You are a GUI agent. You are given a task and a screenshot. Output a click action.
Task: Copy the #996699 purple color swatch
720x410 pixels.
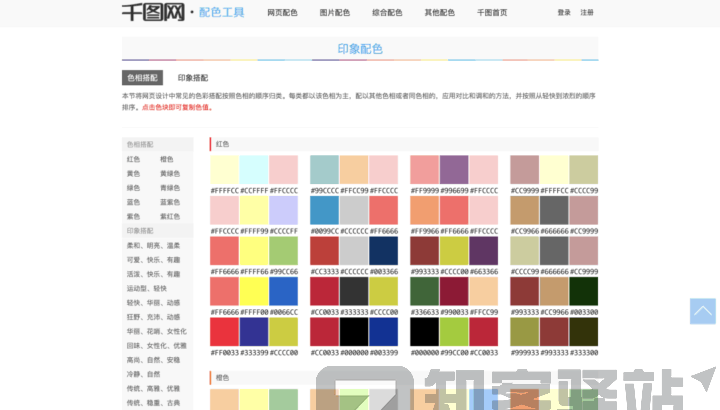tap(454, 170)
